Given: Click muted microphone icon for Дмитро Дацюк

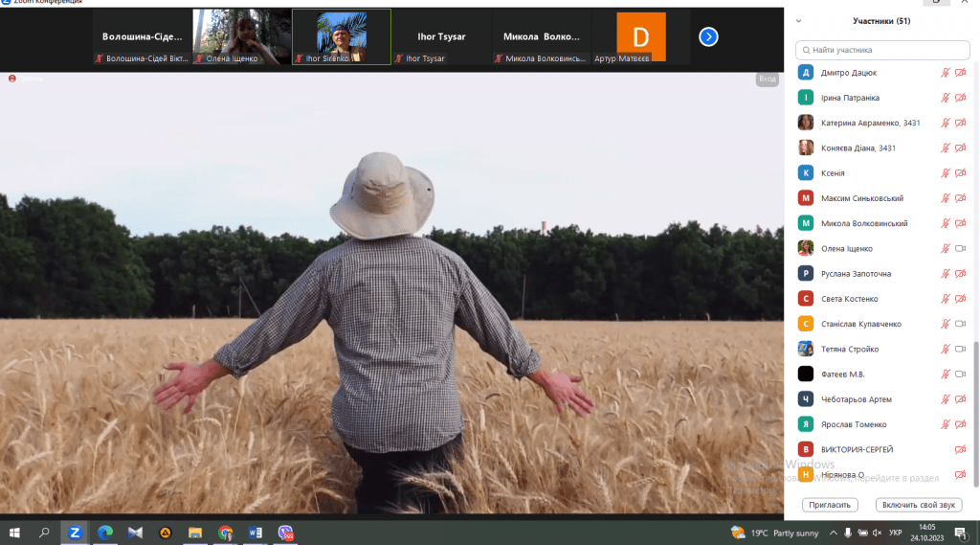Looking at the screenshot, I should 946,73.
